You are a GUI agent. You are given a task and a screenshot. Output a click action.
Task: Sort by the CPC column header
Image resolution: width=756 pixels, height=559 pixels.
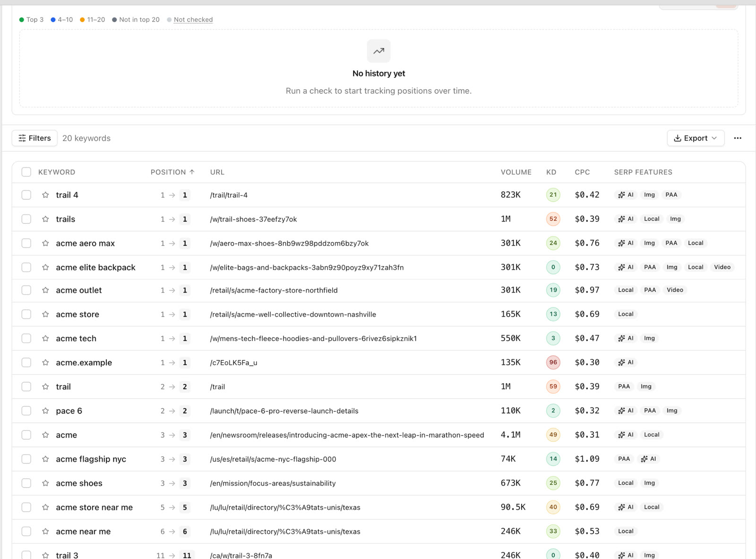(582, 172)
